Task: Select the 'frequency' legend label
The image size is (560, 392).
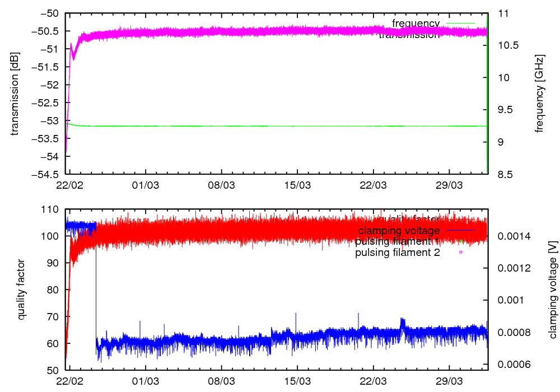Action: [x=416, y=23]
